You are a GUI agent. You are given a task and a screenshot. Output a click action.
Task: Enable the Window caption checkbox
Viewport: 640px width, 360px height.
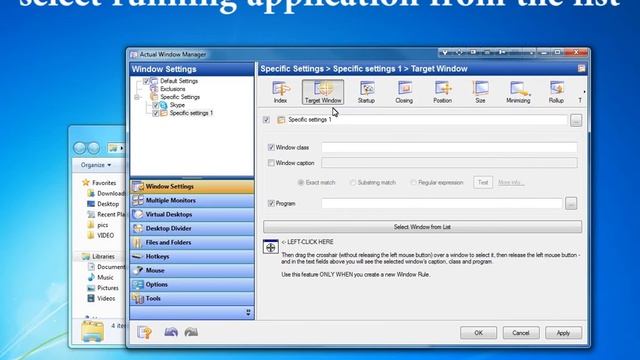coord(271,163)
